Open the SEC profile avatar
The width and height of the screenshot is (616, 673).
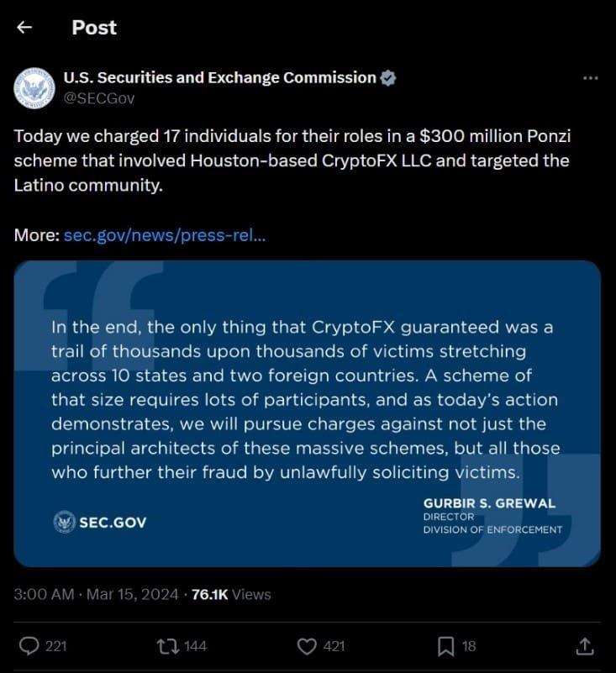pos(33,87)
